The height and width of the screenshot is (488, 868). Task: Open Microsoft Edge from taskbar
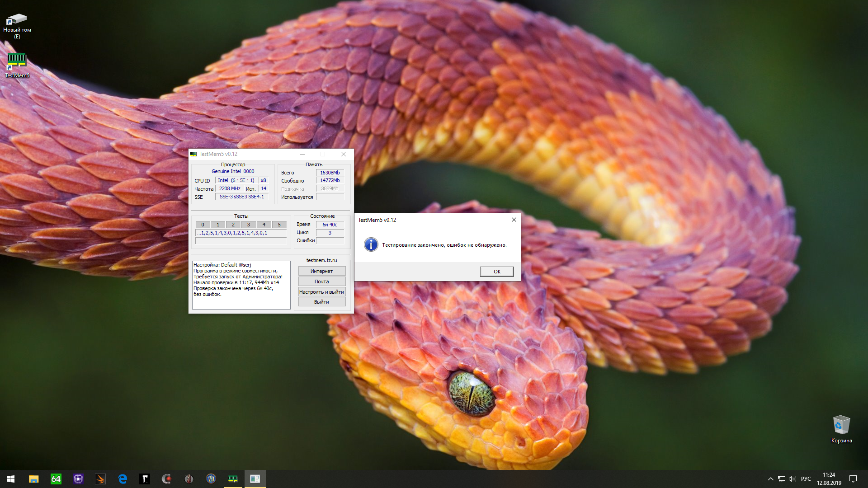(x=123, y=479)
